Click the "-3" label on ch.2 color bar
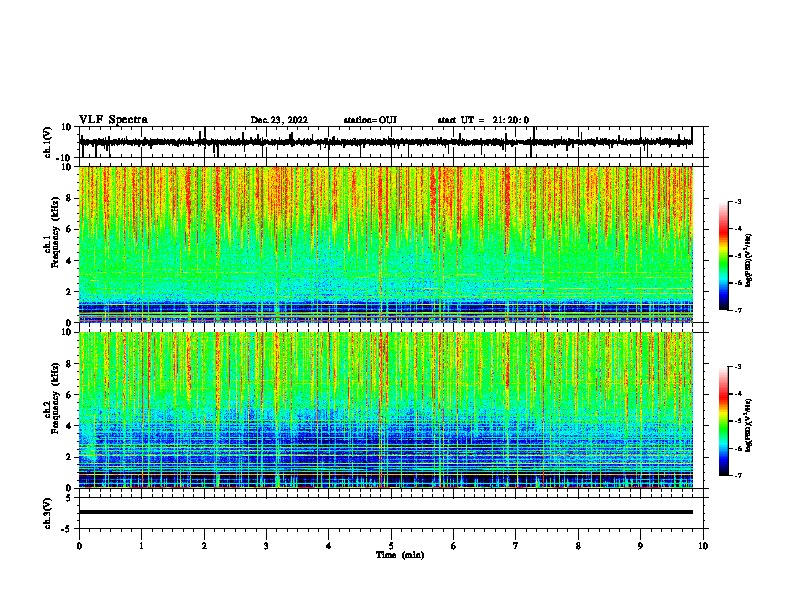The image size is (792, 612). point(738,367)
